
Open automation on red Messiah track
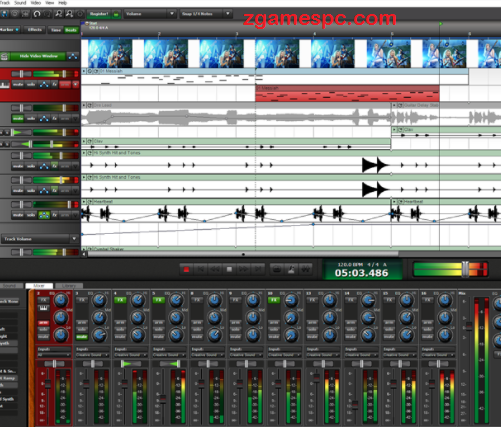click(44, 85)
